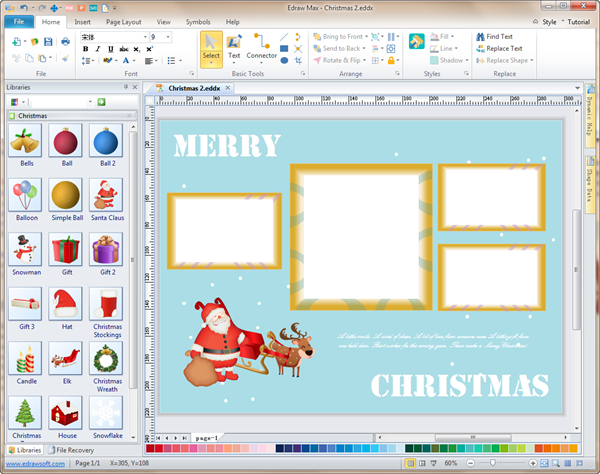Screen dimensions: 600x474
Task: Click the crop tool icon
Action: point(298,60)
